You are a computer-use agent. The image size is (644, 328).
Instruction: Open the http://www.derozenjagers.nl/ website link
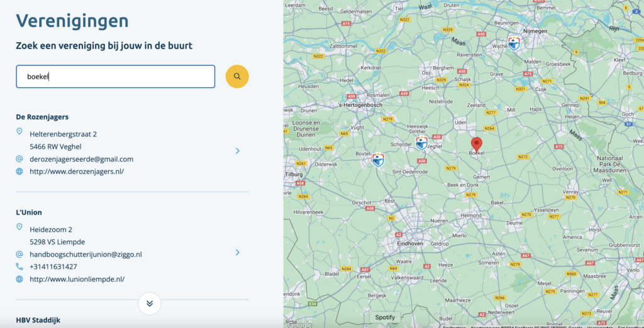point(77,172)
